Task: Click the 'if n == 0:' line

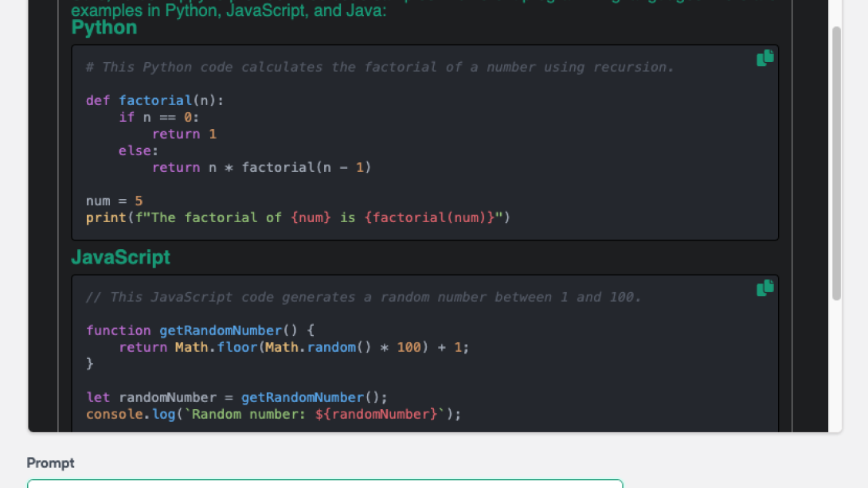Action: (158, 117)
